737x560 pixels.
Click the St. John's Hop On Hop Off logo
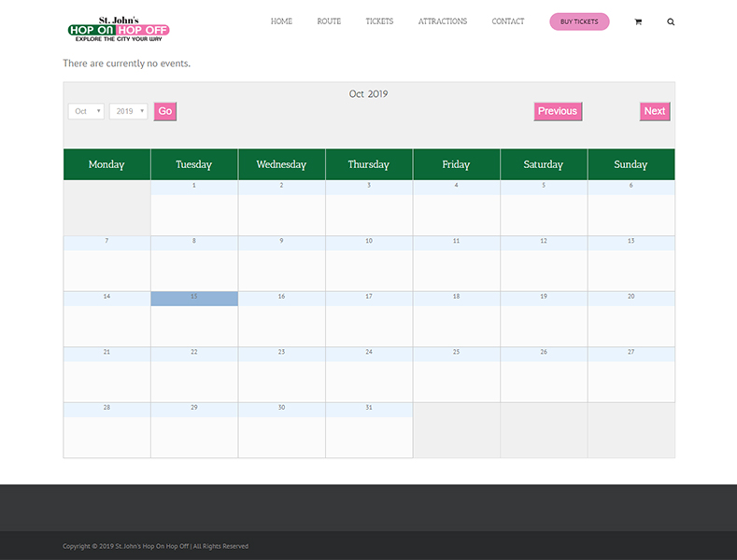coord(119,29)
